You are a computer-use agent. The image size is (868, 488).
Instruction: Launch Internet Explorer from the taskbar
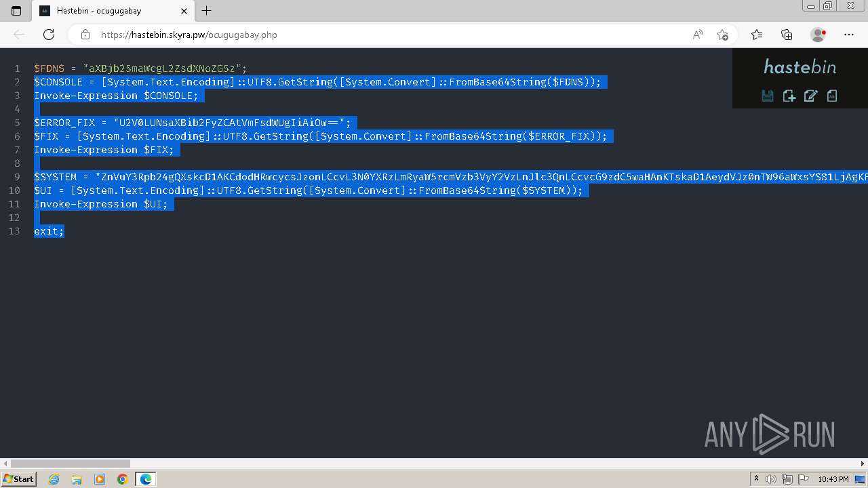click(54, 479)
